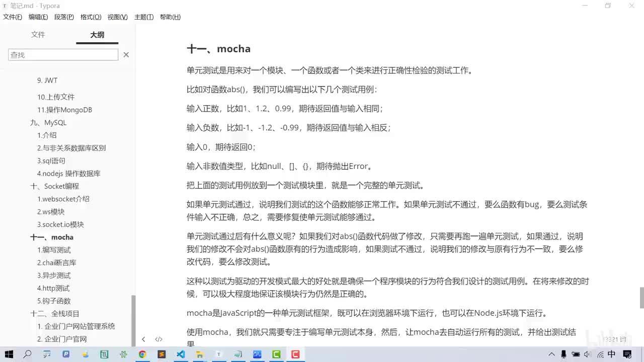Image resolution: width=644 pixels, height=362 pixels.
Task: Jump to 1. 企业门户网站管理系统 outline entry
Action: pyautogui.click(x=76, y=326)
